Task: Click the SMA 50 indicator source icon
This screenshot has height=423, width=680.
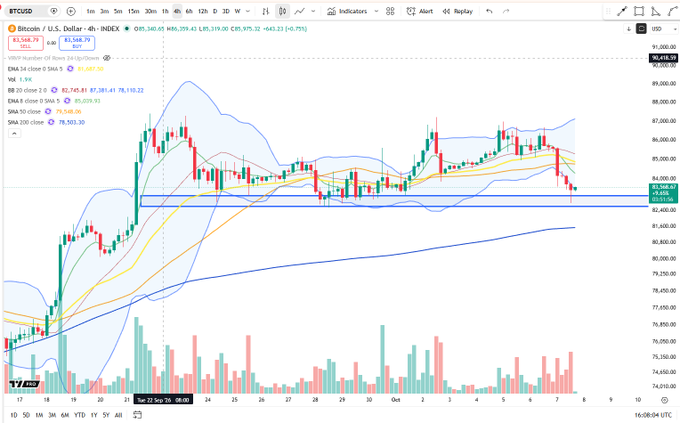Action: (x=48, y=111)
